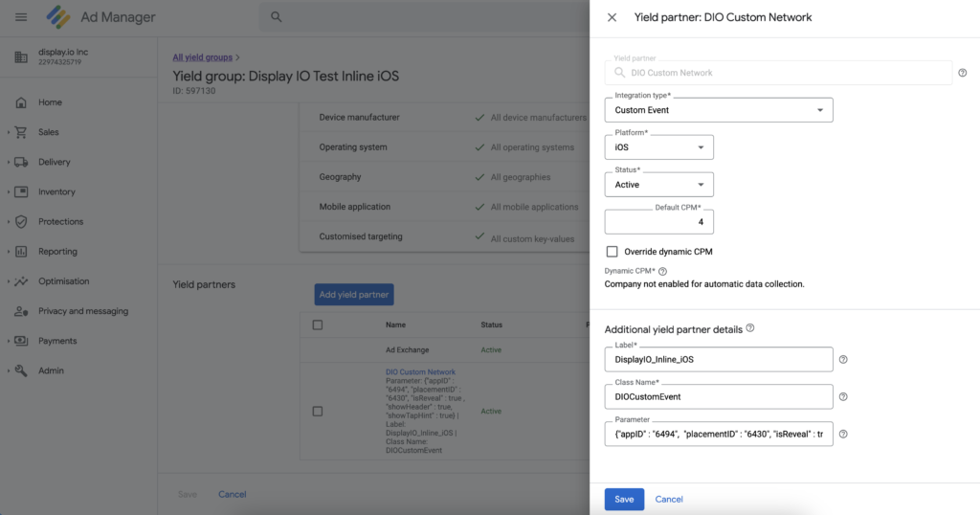Close the Yield partner panel

click(612, 17)
